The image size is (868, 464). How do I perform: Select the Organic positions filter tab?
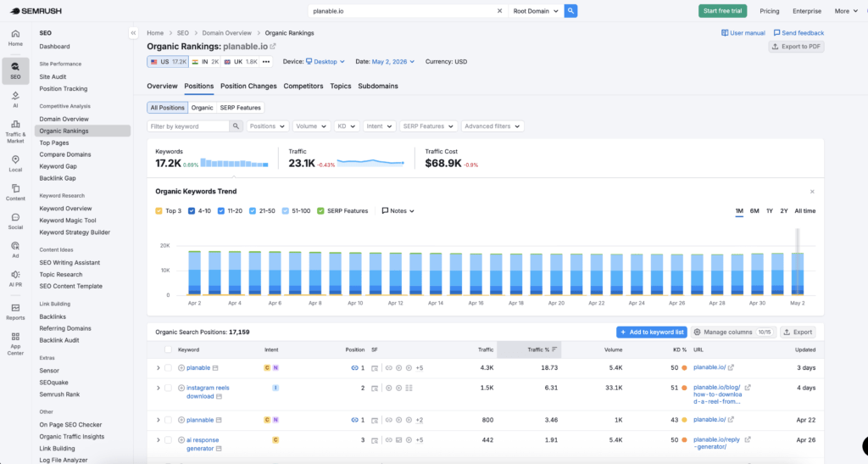[202, 108]
